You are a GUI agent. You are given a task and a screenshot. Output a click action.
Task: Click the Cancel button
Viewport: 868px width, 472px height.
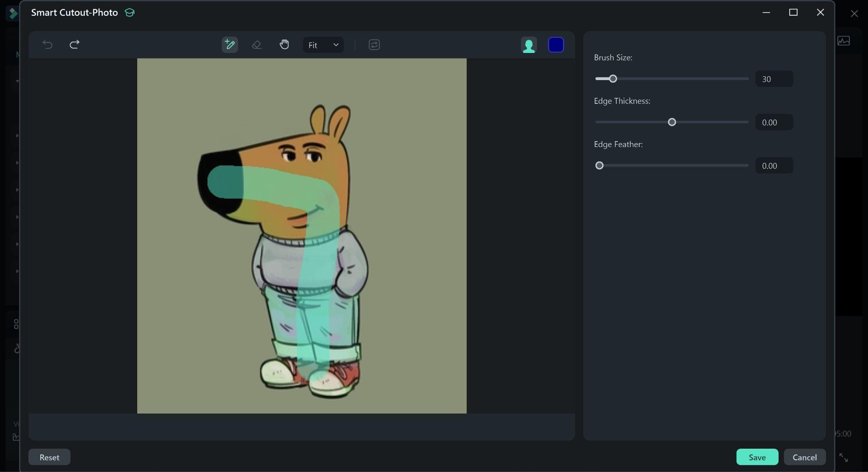pyautogui.click(x=805, y=457)
